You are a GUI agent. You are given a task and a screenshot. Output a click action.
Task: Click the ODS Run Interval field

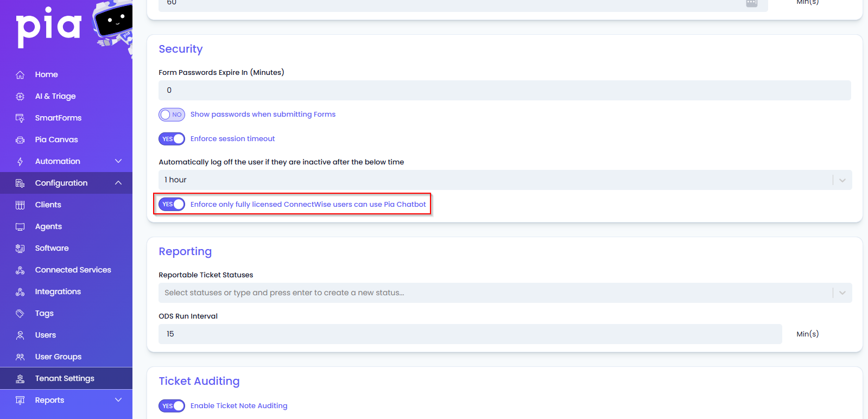pyautogui.click(x=470, y=334)
